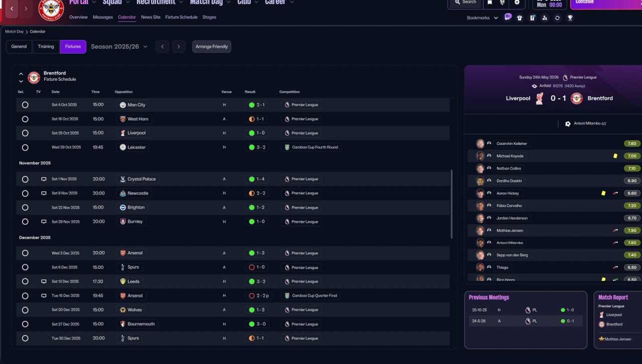Go to the previous season with left arrow
The width and height of the screenshot is (642, 364).
coord(162,47)
